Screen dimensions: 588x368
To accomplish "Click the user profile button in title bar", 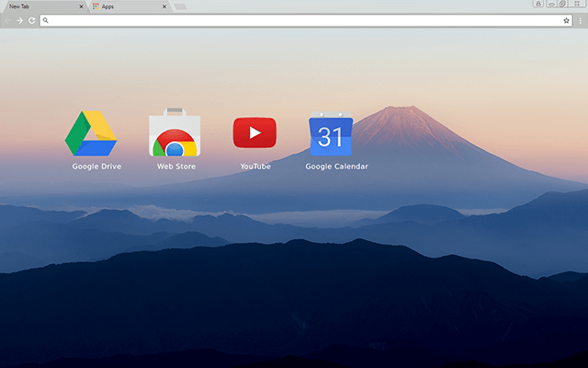I will click(x=537, y=5).
